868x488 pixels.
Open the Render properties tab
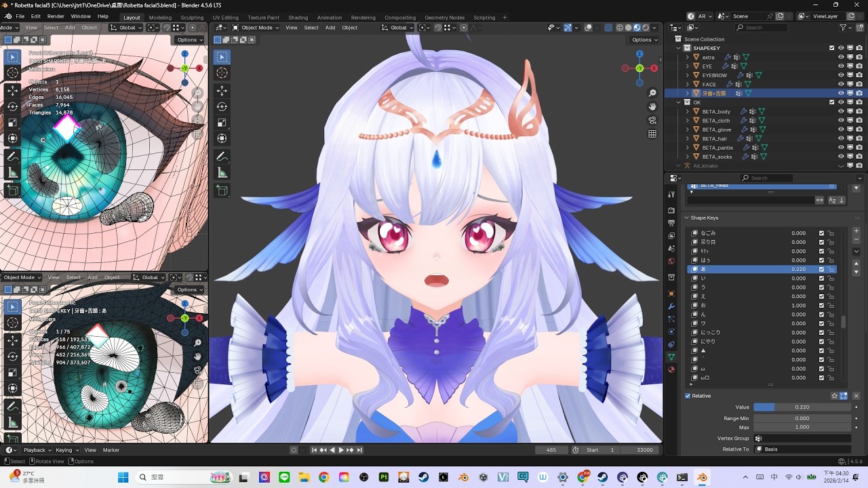coord(671,210)
